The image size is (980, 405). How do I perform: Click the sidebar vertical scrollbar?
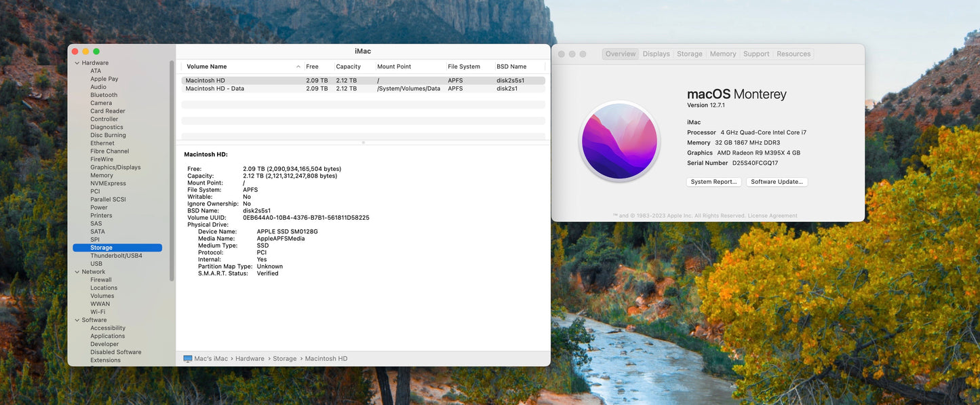pyautogui.click(x=172, y=170)
